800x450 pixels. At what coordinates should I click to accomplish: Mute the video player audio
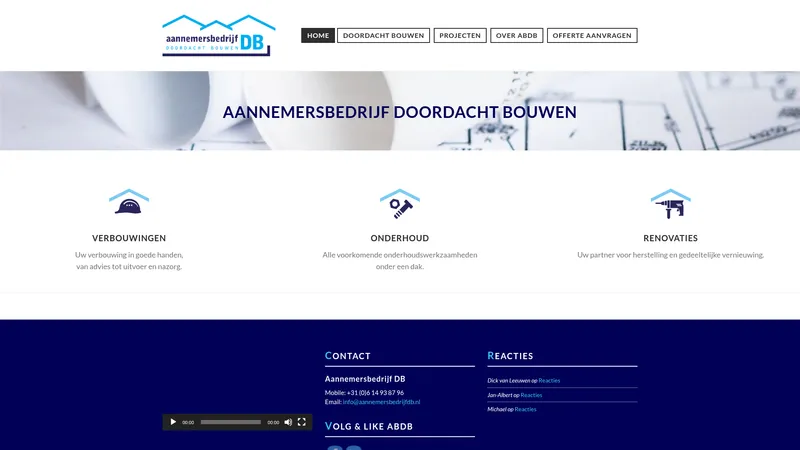click(x=288, y=422)
